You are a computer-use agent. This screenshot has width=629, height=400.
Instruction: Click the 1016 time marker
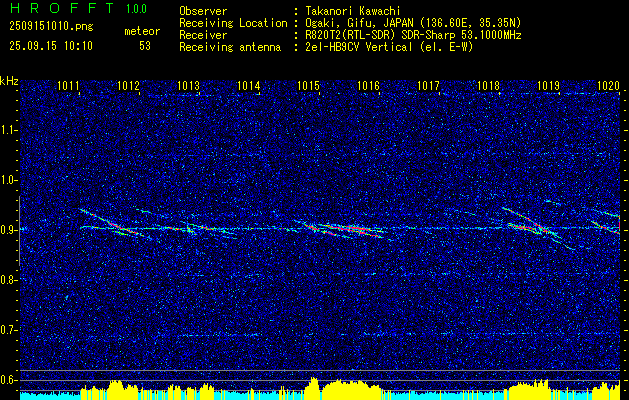[x=368, y=85]
